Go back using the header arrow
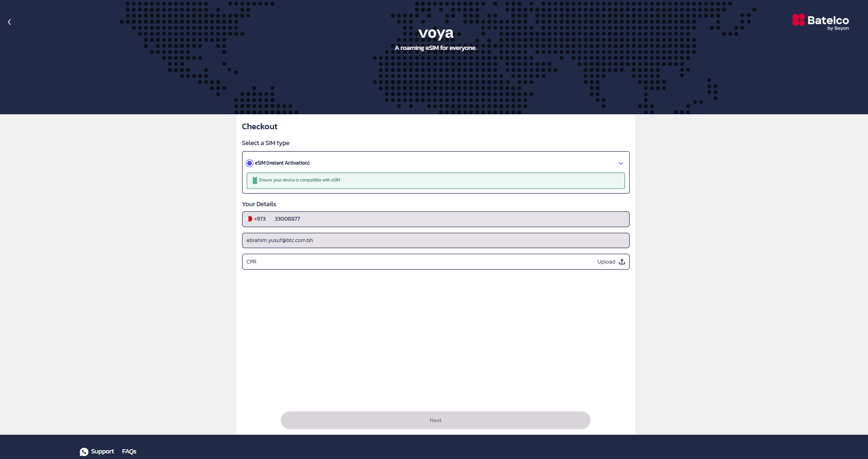Viewport: 868px width, 459px height. [x=9, y=22]
